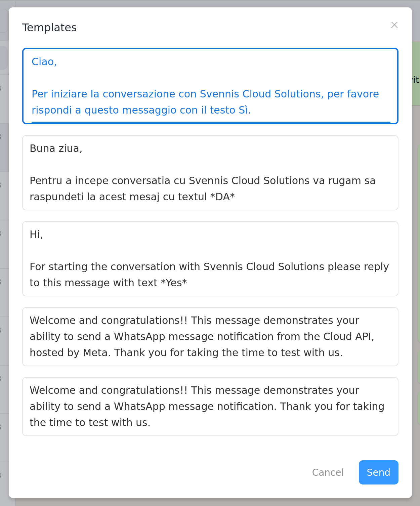
Task: Click the 'Templates' dialog title
Action: [49, 28]
